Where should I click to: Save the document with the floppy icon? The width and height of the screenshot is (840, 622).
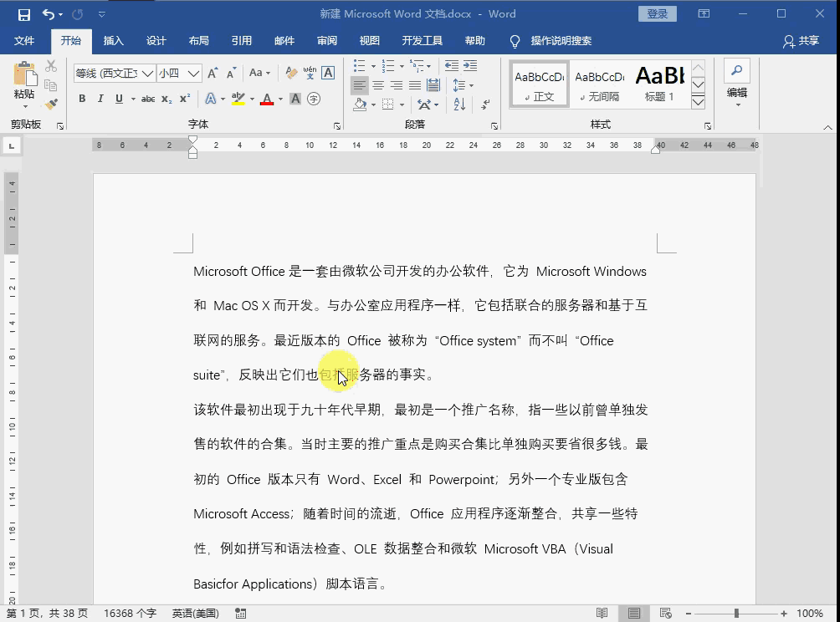(x=24, y=14)
